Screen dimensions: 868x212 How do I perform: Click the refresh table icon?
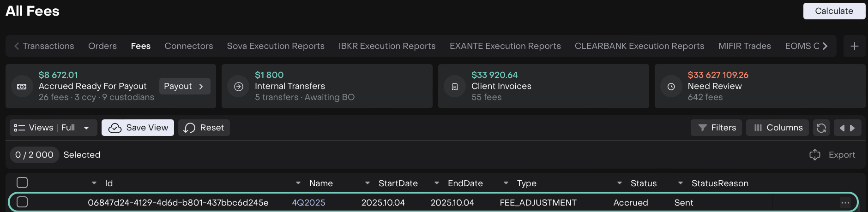pos(821,128)
